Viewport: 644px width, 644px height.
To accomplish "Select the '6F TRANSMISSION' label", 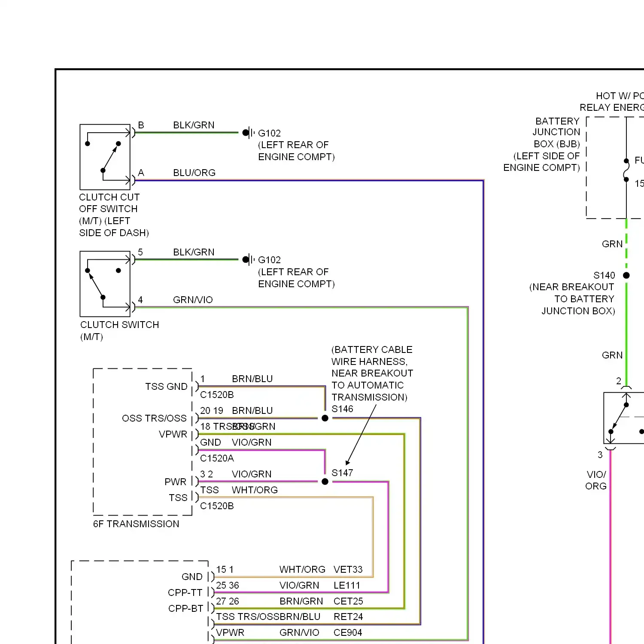I will pyautogui.click(x=136, y=524).
